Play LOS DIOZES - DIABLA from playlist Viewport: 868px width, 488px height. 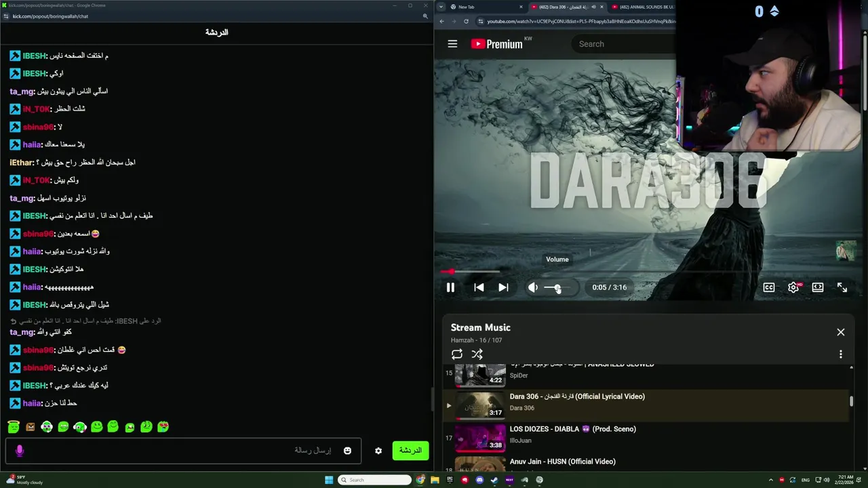573,429
